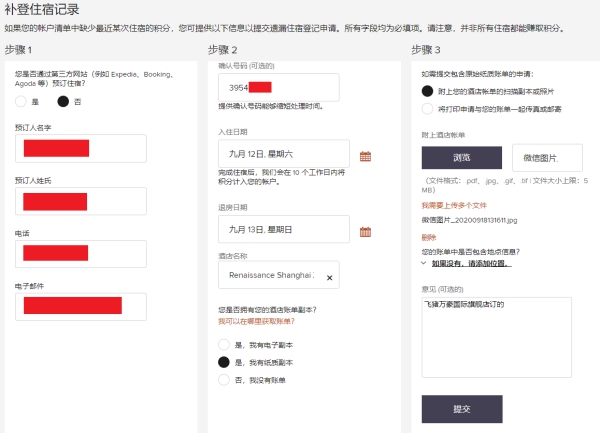The height and width of the screenshot is (433, 600).
Task: Focus the 预订人名字 input field
Action: coord(81,148)
